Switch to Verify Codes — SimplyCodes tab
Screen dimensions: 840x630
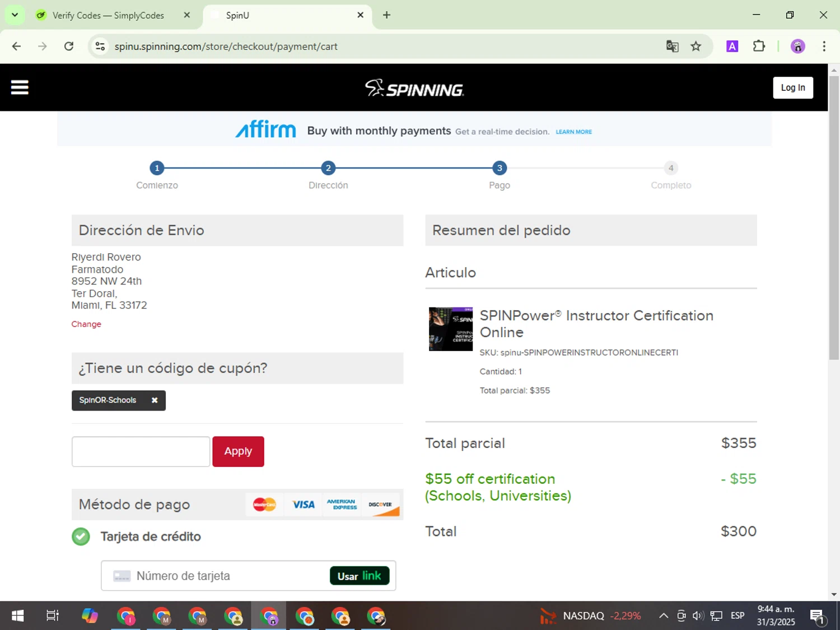pyautogui.click(x=108, y=15)
